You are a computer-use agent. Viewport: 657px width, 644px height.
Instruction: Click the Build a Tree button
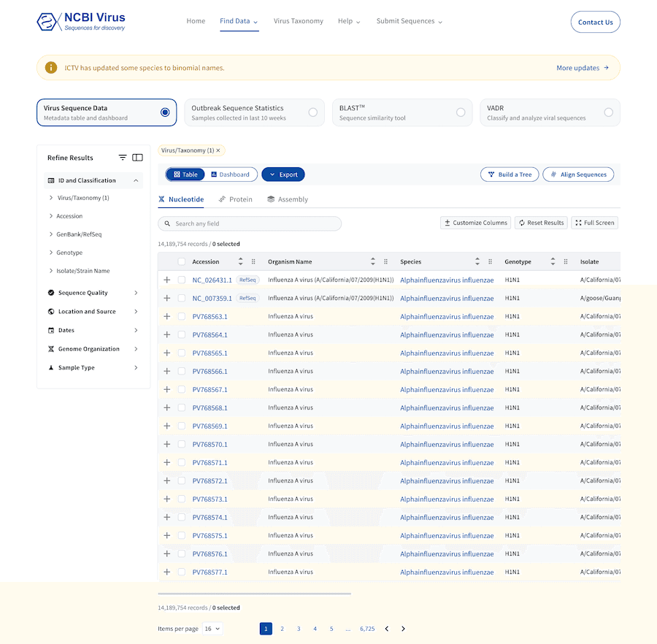point(510,175)
